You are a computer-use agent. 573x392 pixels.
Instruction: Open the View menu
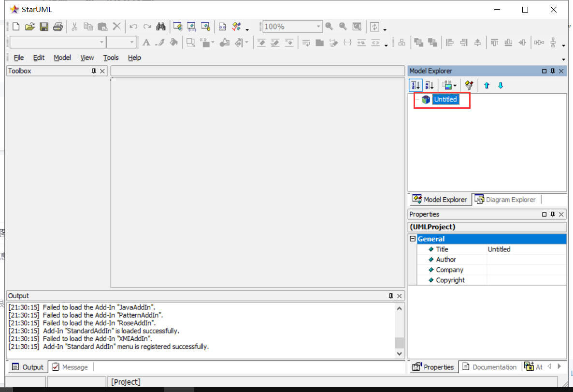click(87, 58)
